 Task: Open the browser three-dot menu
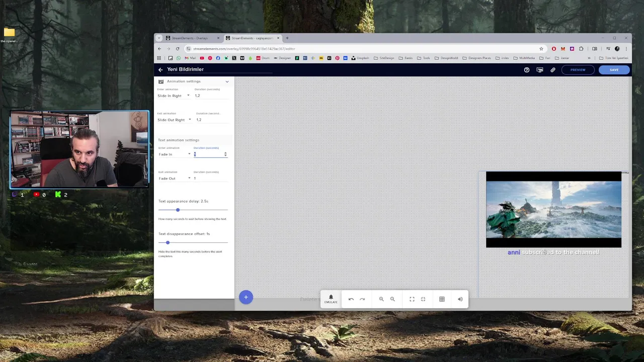pos(626,49)
